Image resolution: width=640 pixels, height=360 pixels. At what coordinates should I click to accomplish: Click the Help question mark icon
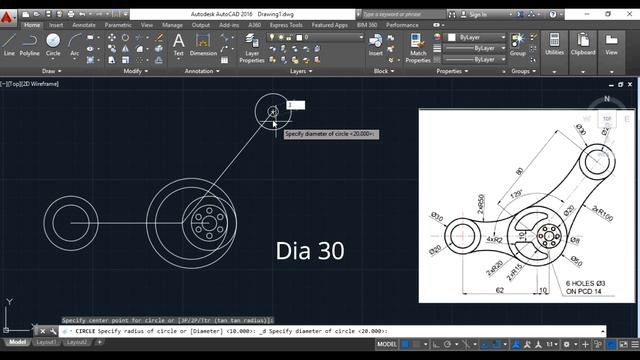(x=553, y=14)
